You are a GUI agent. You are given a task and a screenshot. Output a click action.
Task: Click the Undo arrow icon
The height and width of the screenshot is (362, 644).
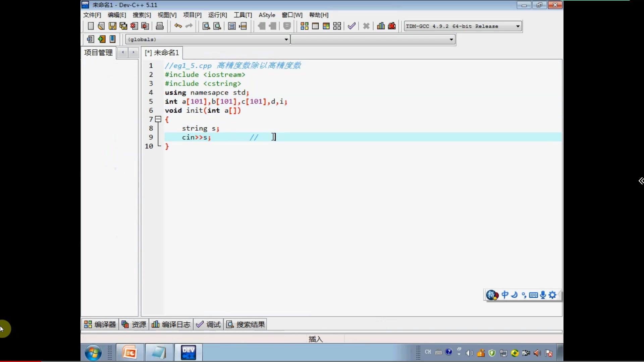178,26
